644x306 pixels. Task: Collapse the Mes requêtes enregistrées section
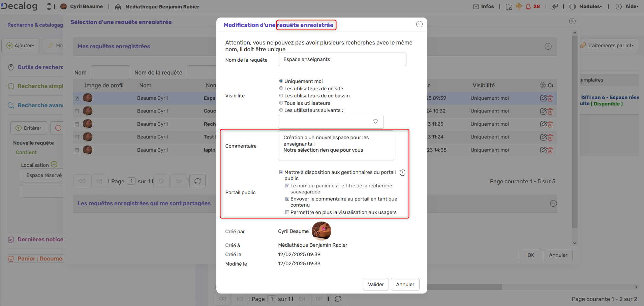(x=548, y=47)
